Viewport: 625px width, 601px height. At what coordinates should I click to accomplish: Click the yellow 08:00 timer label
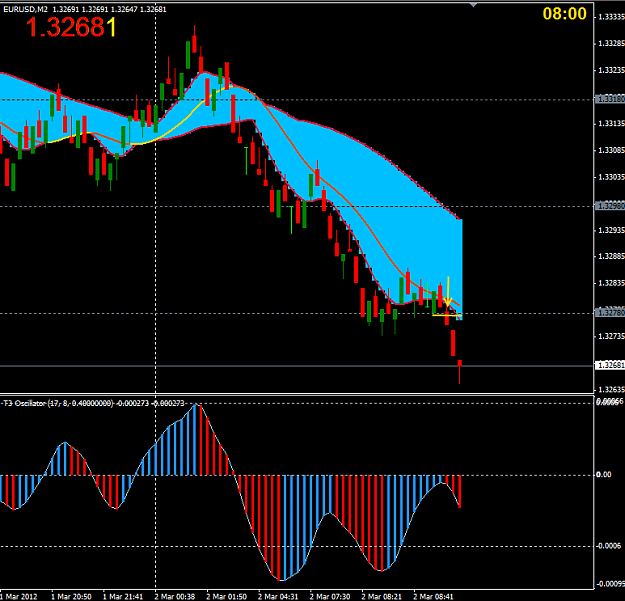click(564, 14)
